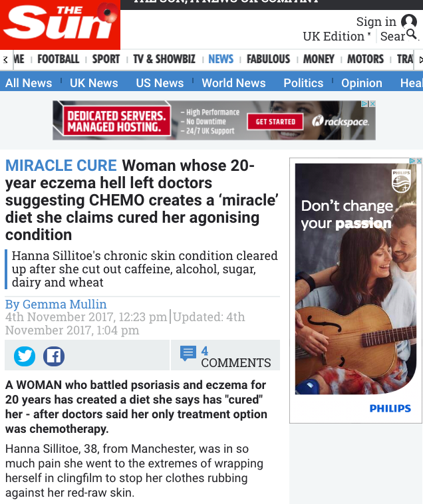
Task: Open the Philips guitar advertisement
Action: click(356, 289)
